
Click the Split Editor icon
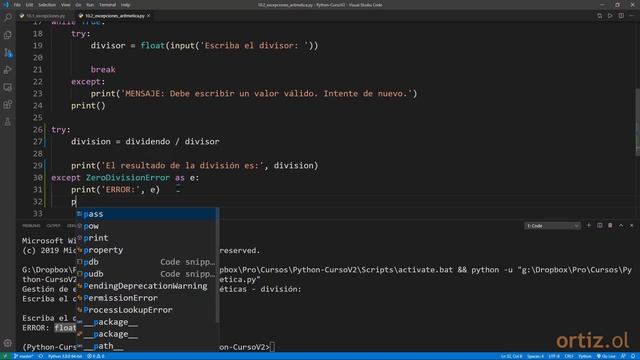621,16
